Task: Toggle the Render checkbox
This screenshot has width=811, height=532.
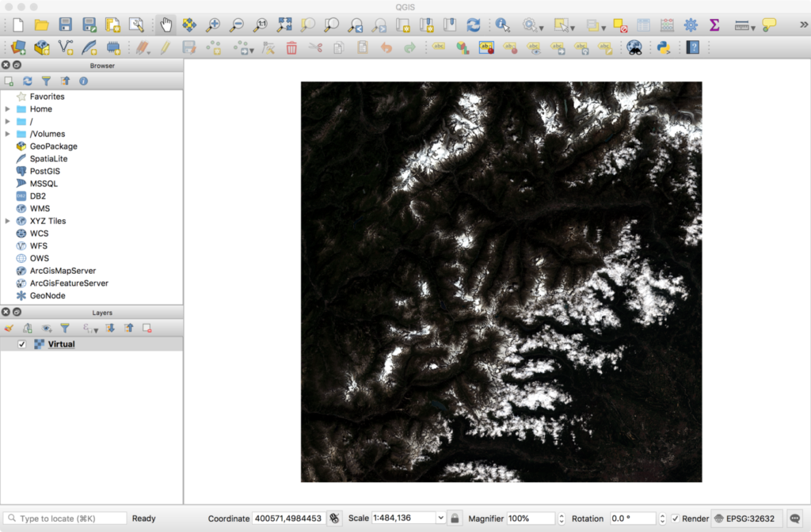Action: coord(675,519)
